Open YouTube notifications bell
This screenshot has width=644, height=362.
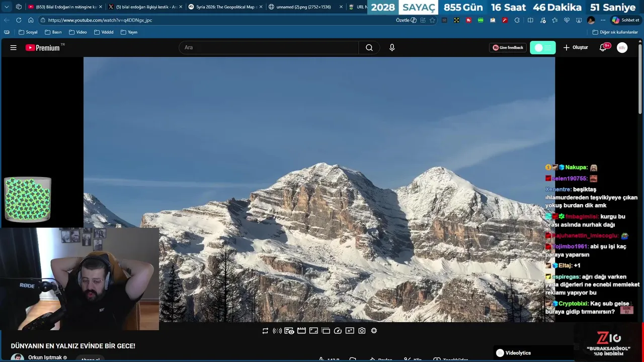click(x=603, y=48)
